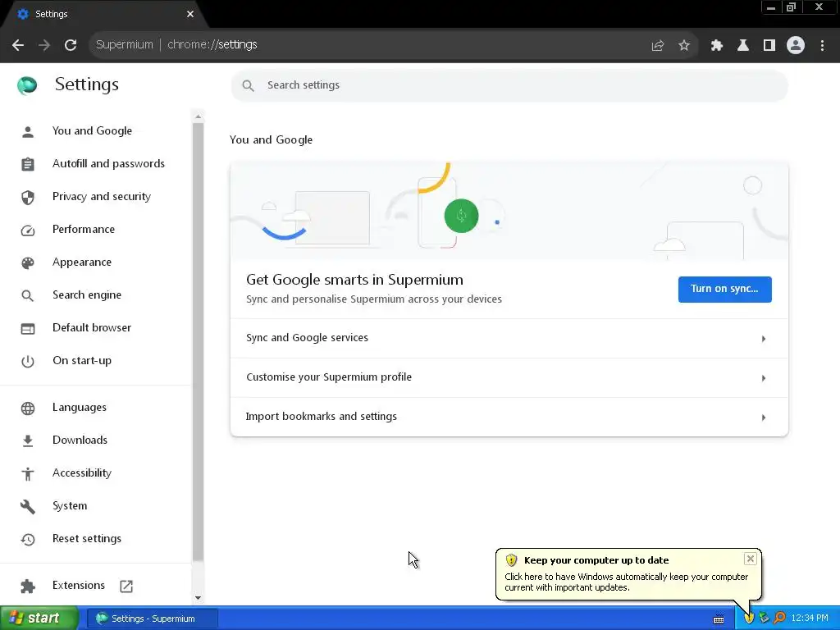This screenshot has width=840, height=630.
Task: Click the forward navigation arrow
Action: [x=44, y=45]
